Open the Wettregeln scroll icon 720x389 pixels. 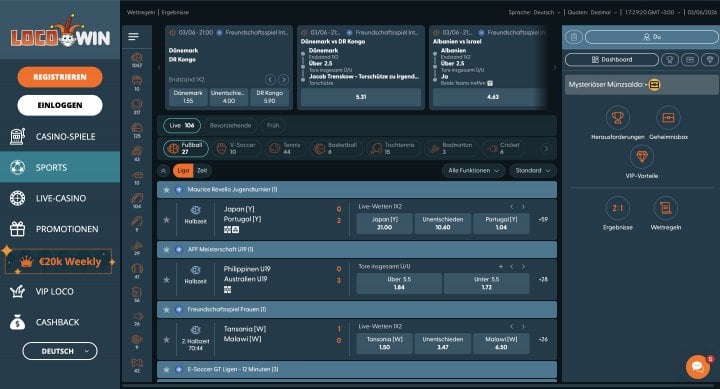point(665,208)
